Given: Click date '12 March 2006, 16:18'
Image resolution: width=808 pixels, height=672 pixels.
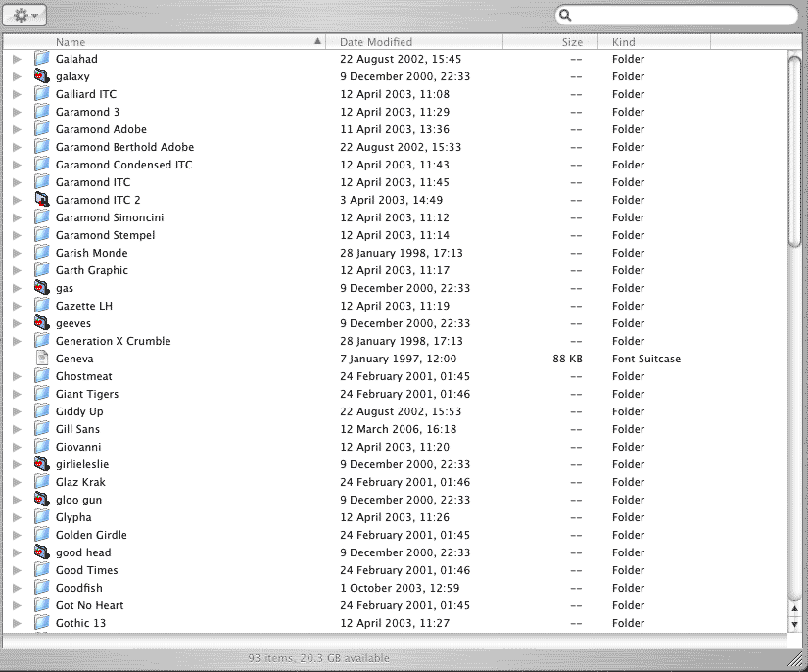Looking at the screenshot, I should click(x=399, y=429).
